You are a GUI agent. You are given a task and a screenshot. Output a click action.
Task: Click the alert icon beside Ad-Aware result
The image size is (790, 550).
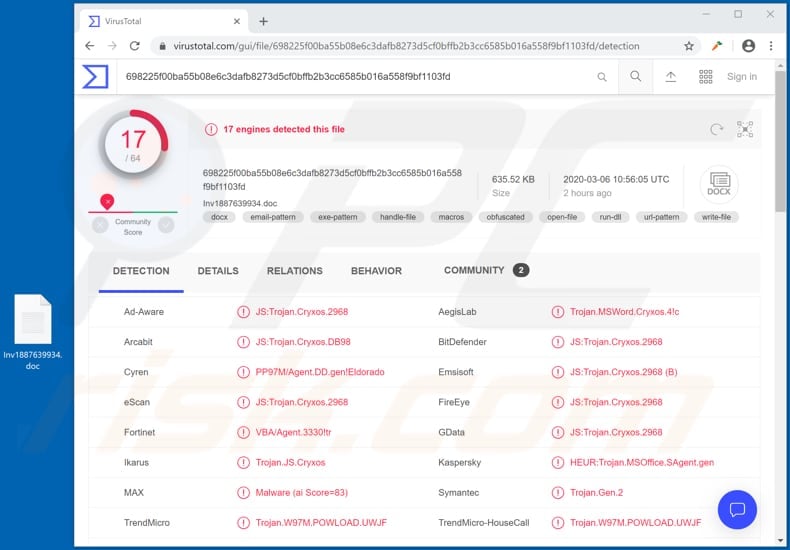[x=243, y=312]
